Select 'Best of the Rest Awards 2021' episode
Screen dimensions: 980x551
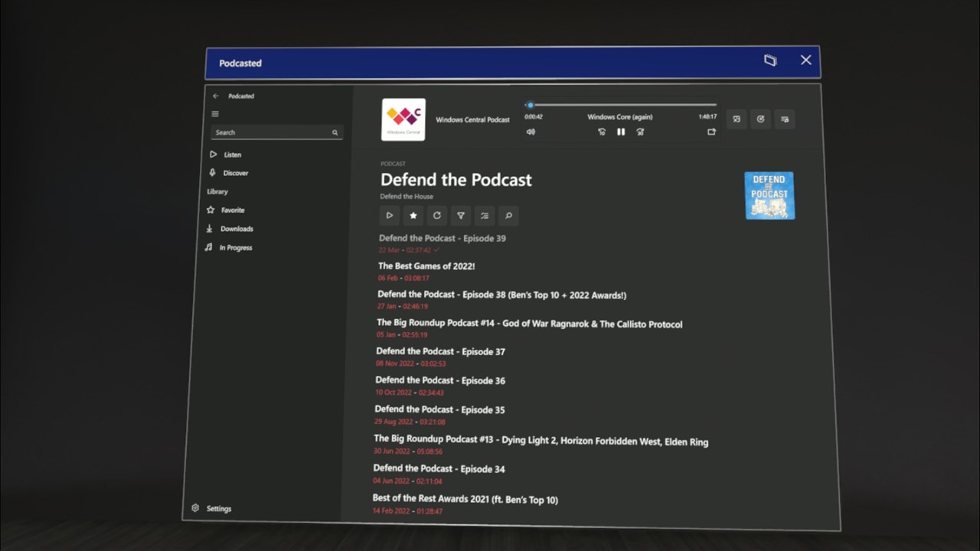pyautogui.click(x=465, y=499)
